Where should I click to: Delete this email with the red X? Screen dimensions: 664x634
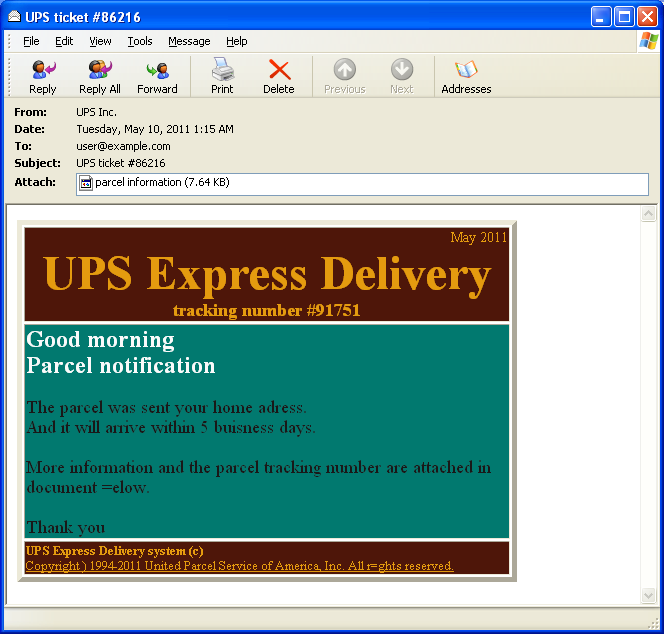point(279,76)
